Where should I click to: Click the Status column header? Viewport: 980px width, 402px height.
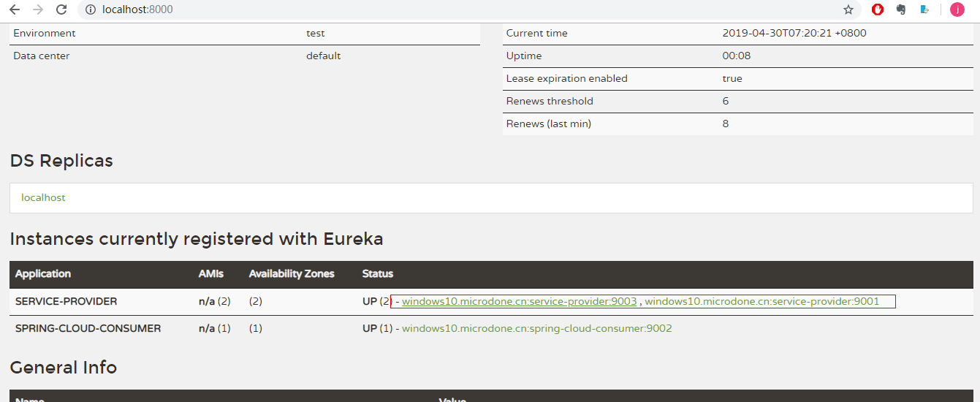click(378, 273)
